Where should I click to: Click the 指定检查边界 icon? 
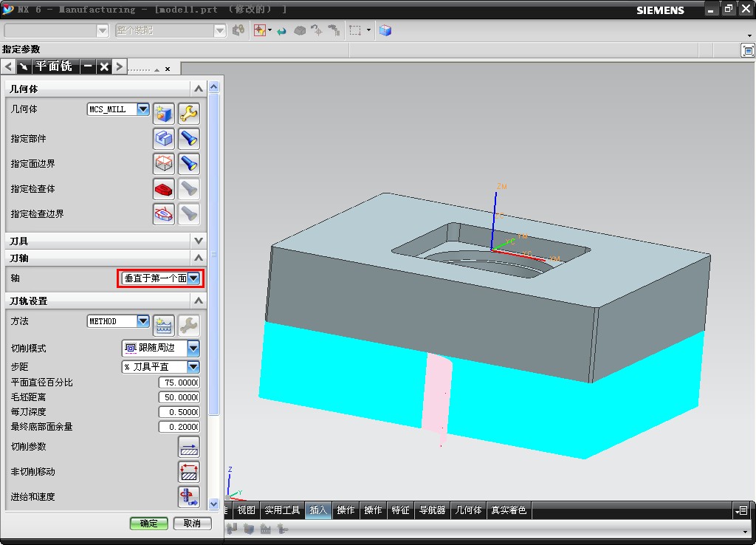[x=163, y=214]
